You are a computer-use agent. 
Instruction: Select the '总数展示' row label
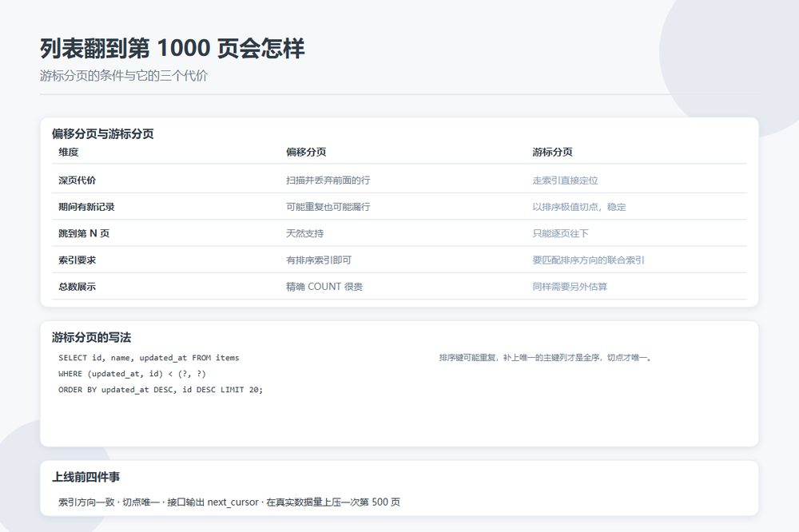77,287
